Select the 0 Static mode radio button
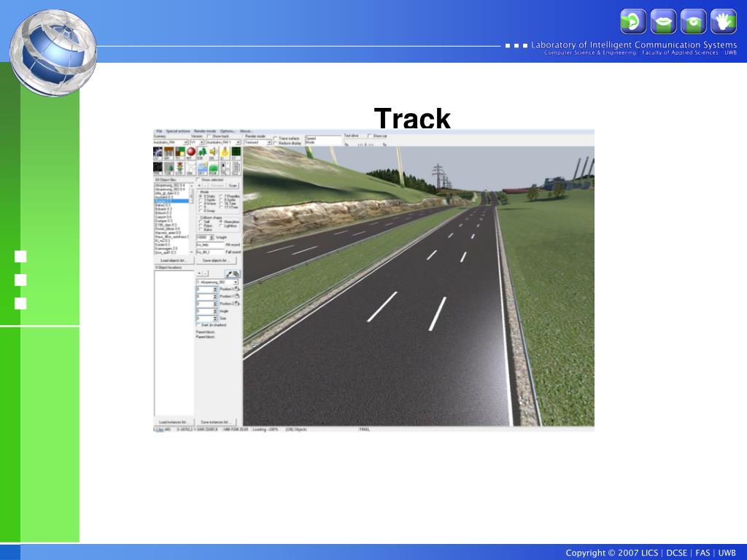Screen dimensions: 747x560 click(x=200, y=196)
